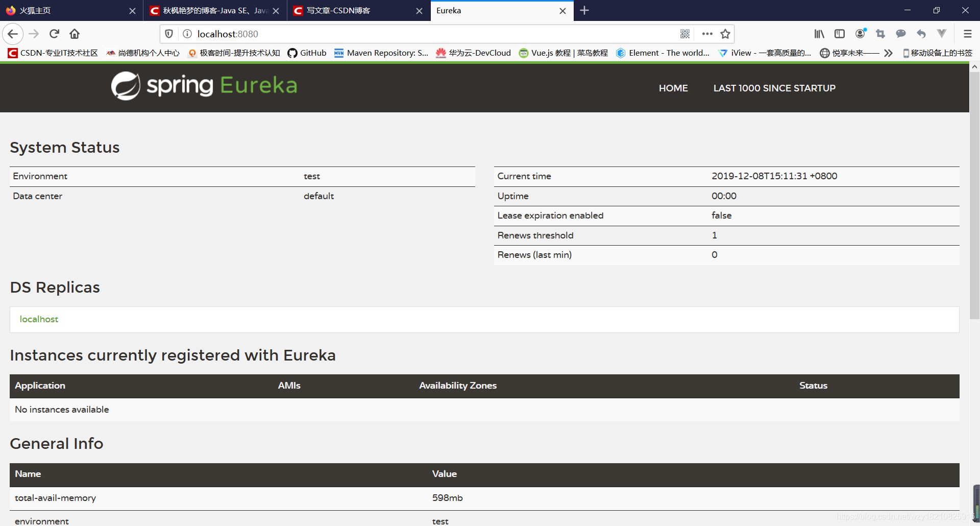
Task: Click the V-shaped extension icon
Action: pos(942,34)
